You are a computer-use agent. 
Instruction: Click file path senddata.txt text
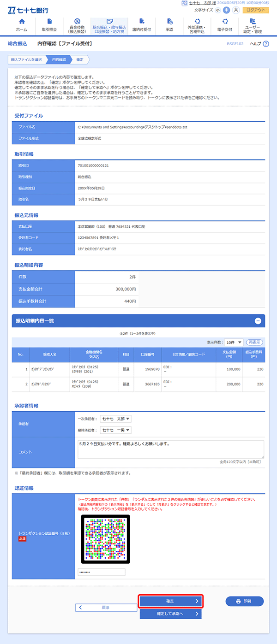[x=132, y=127]
